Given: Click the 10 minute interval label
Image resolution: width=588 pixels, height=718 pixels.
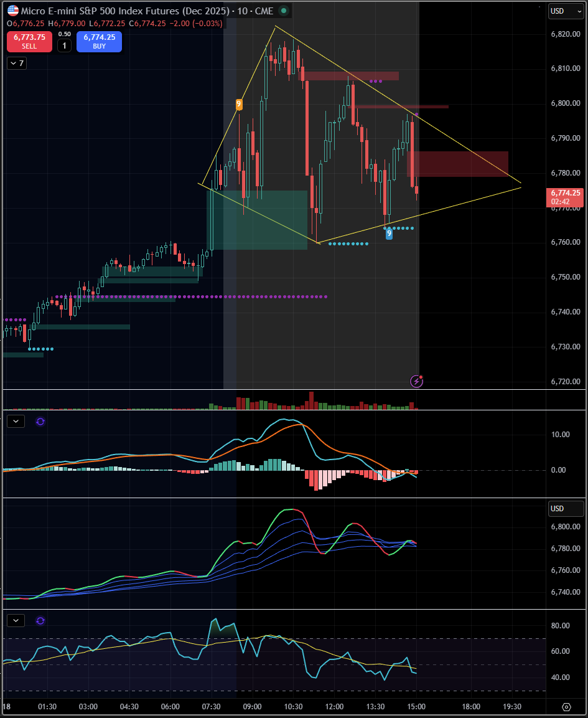Looking at the screenshot, I should 242,11.
